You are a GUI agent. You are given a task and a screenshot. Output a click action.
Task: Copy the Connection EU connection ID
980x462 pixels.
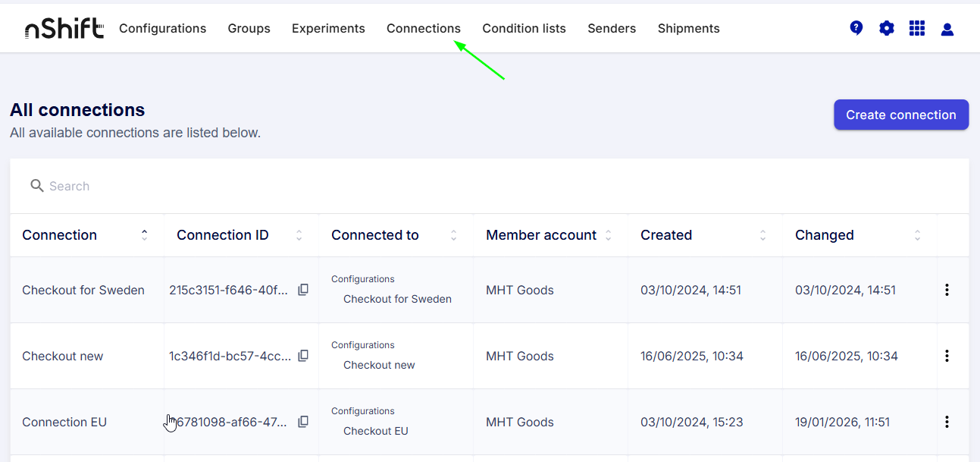click(x=303, y=422)
